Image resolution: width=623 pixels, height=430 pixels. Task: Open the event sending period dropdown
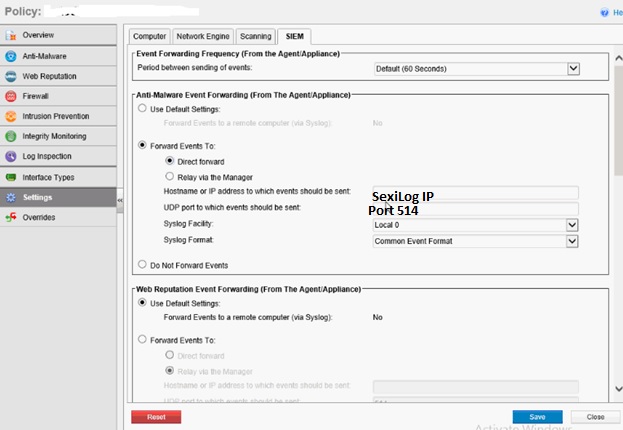pyautogui.click(x=573, y=68)
